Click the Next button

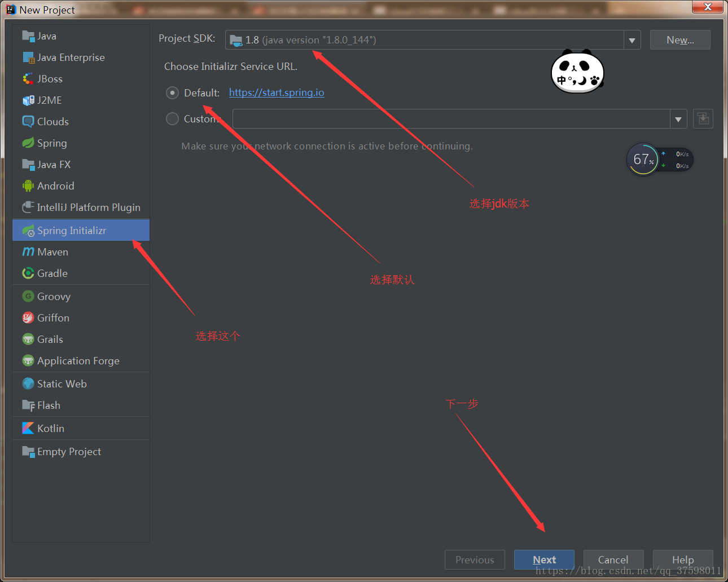544,559
